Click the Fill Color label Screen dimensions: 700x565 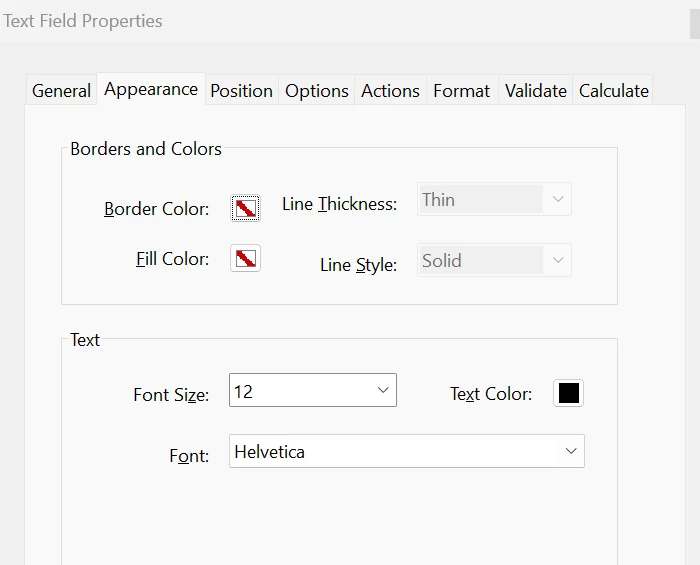172,259
